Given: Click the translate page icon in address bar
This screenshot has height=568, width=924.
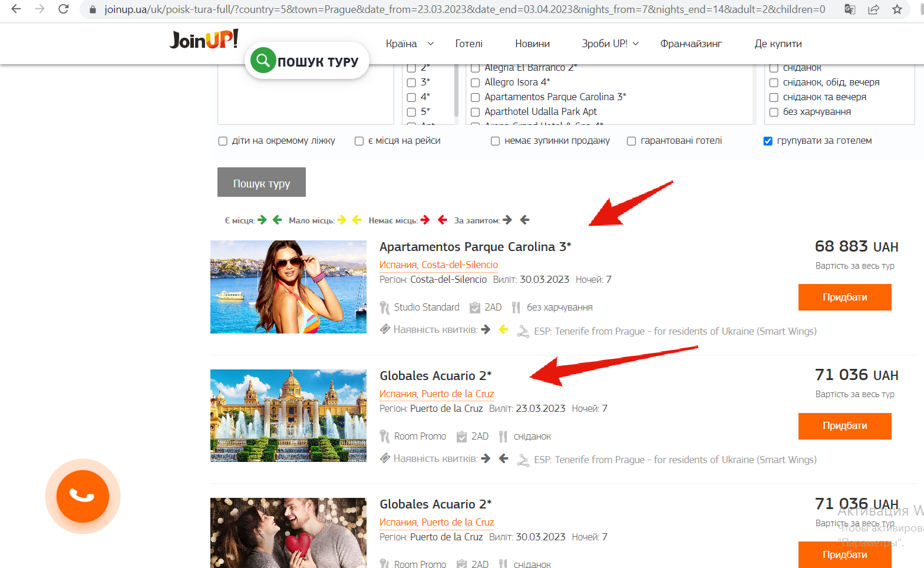Looking at the screenshot, I should [850, 9].
